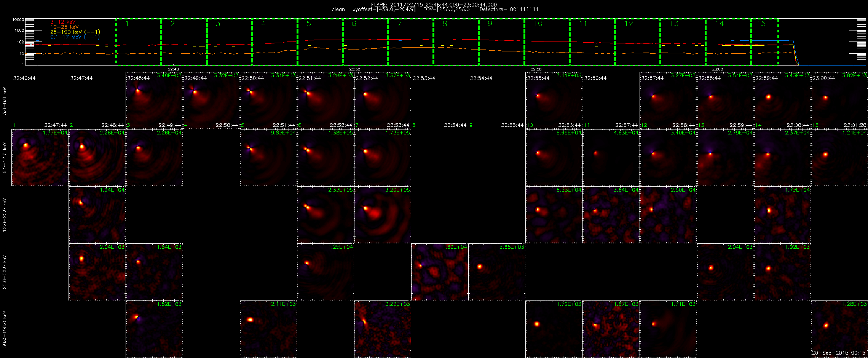Open the 50.0-100.0 keV image labeled 2.11E+03
This screenshot has height=358, width=868.
tap(268, 329)
